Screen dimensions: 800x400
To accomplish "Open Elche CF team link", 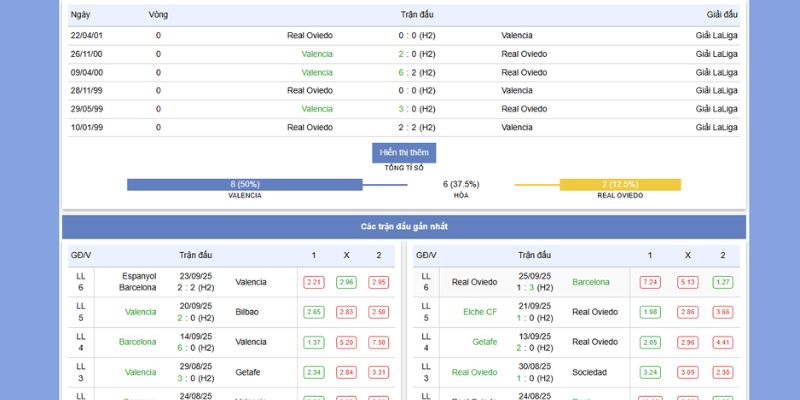I will (x=480, y=312).
